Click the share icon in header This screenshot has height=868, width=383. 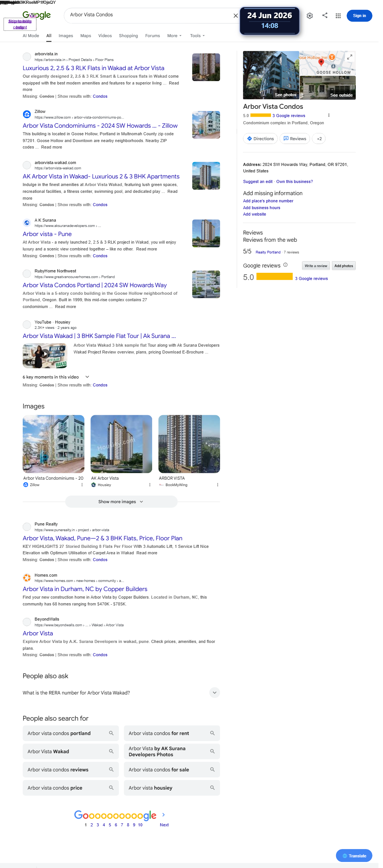click(x=325, y=15)
